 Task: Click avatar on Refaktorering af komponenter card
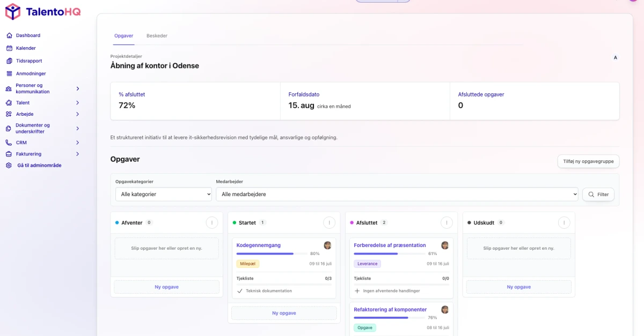click(445, 310)
